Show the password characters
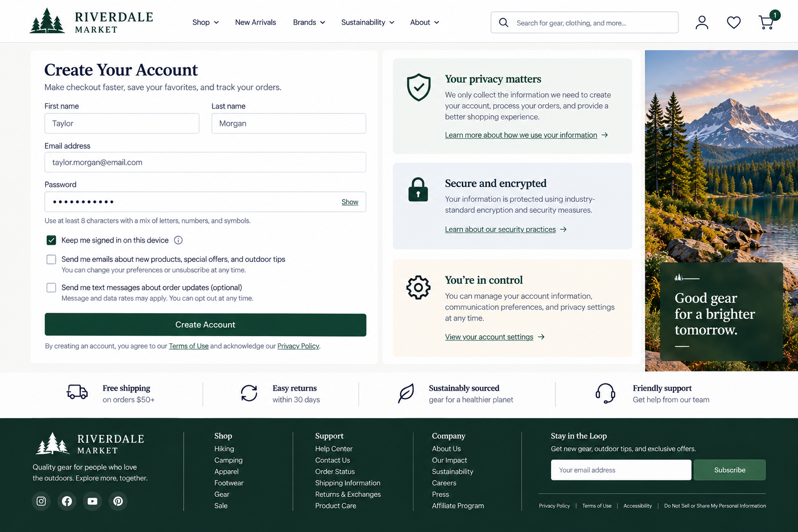798x532 pixels. click(350, 202)
